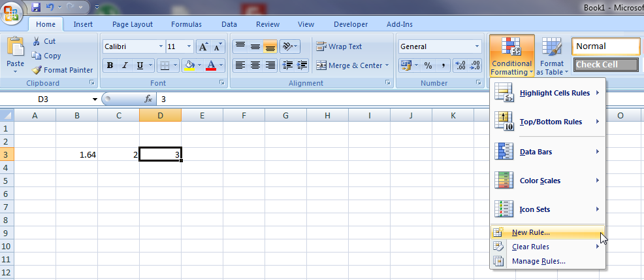Apply the yellow Fill Color bucket
This screenshot has width=644, height=280.
pos(189,65)
